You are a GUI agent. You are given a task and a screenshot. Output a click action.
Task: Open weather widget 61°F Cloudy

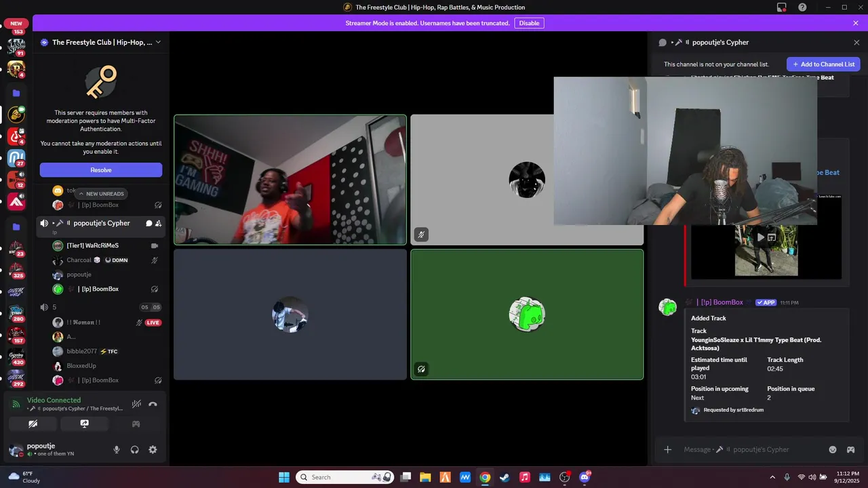24,477
